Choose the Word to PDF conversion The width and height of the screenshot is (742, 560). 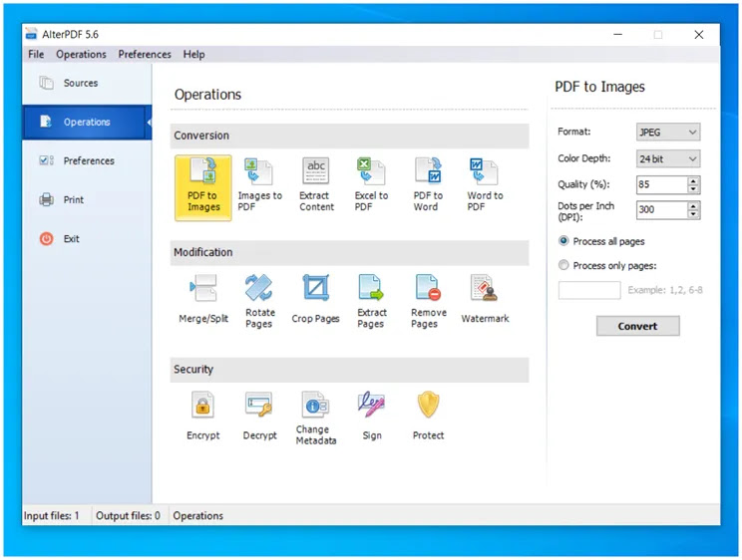485,185
